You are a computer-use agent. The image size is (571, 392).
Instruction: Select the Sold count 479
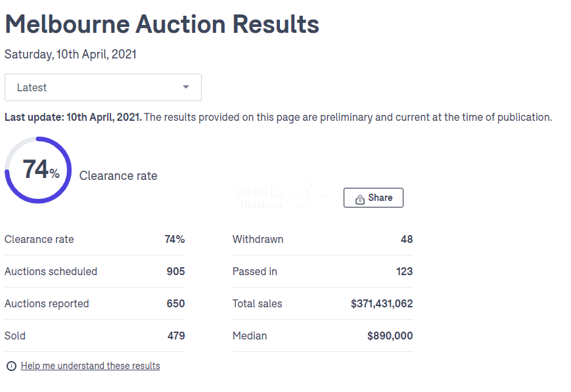click(176, 336)
